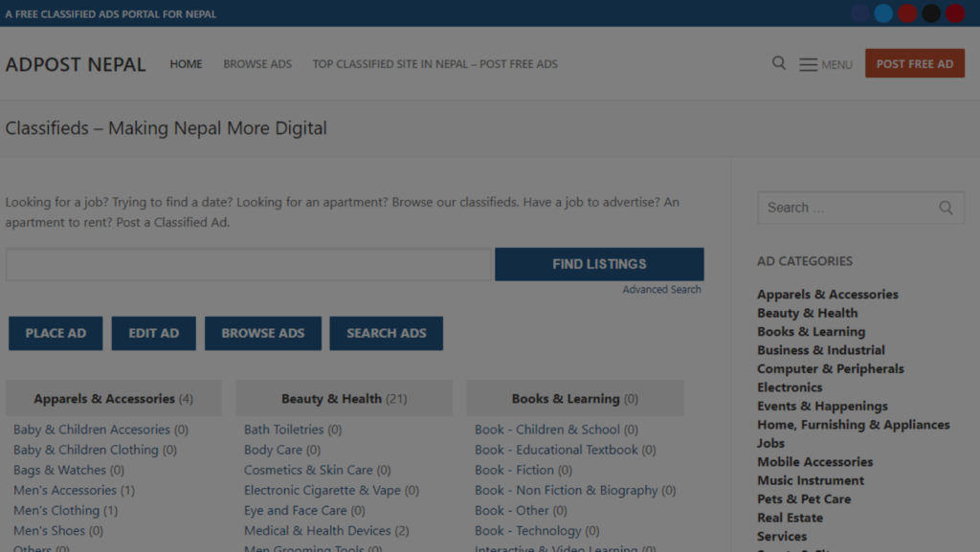This screenshot has height=552, width=980.
Task: Select sidebar Beauty & Health category
Action: click(x=808, y=313)
